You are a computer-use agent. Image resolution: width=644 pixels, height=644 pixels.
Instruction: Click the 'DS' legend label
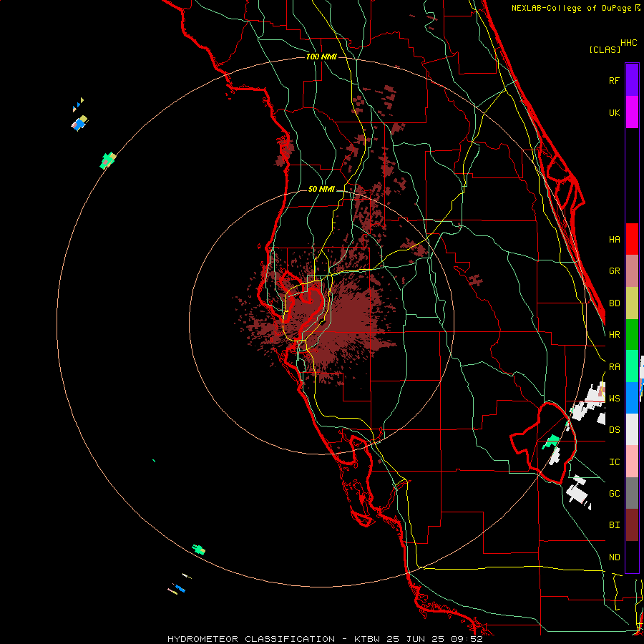[x=614, y=430]
